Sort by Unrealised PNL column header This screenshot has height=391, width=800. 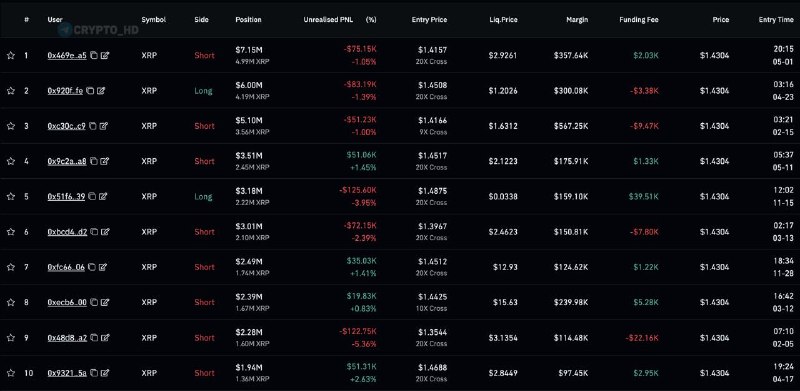click(328, 20)
